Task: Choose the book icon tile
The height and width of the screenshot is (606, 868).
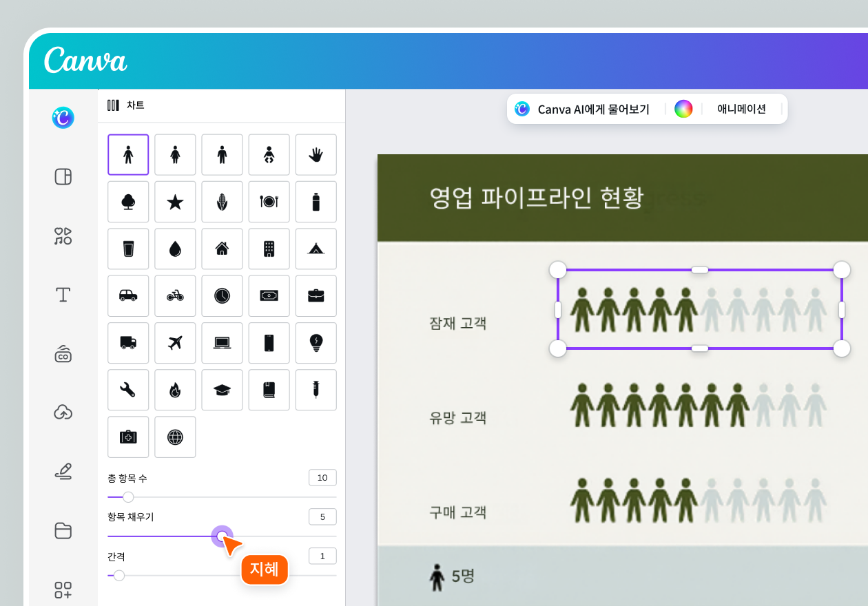Action: click(x=269, y=390)
